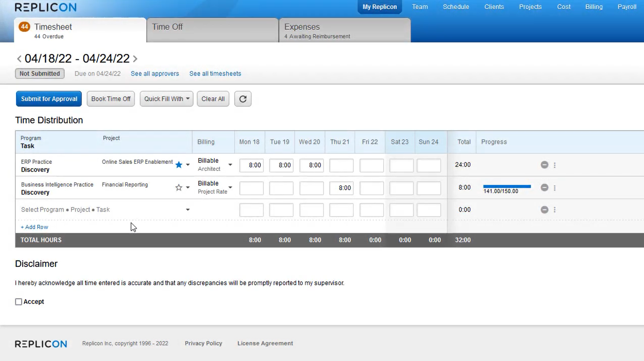Remove the Financial Reporting row with minus icon
The width and height of the screenshot is (644, 361).
(x=544, y=188)
